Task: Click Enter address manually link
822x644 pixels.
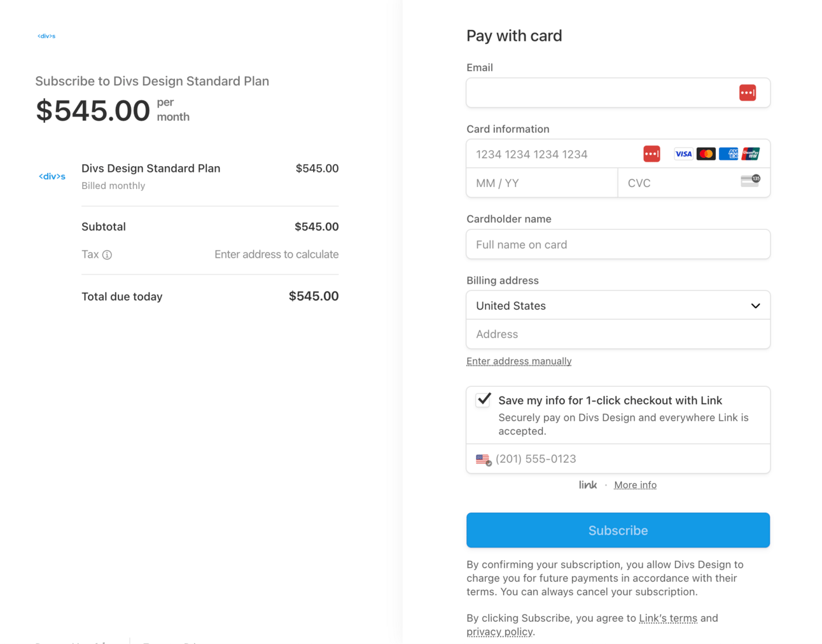Action: tap(519, 361)
